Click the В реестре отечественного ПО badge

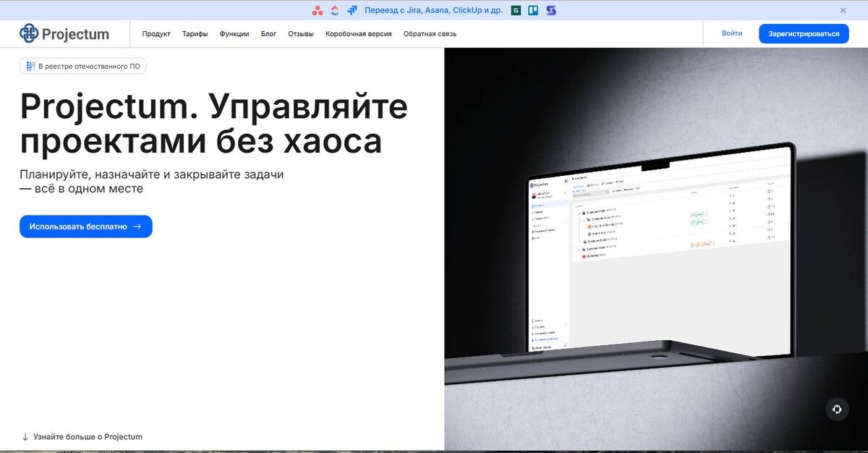coord(83,67)
